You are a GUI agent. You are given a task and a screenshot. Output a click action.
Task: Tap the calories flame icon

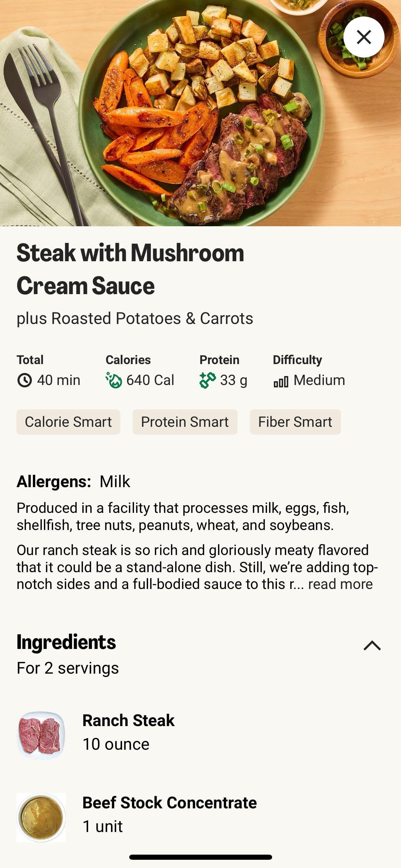(114, 381)
